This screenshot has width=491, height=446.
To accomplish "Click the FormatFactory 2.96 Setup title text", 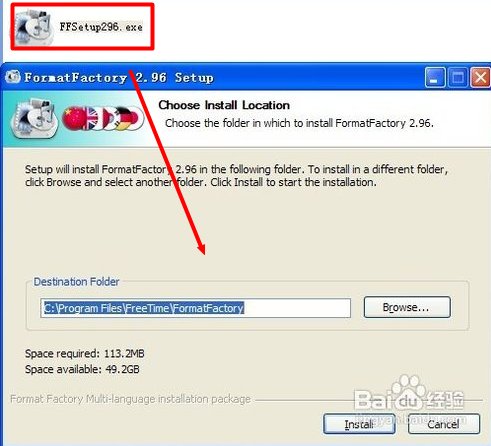I will 119,78.
